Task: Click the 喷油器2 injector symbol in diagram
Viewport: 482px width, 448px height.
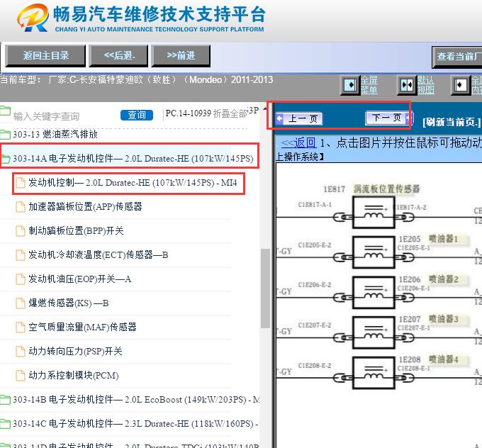Action: click(374, 293)
